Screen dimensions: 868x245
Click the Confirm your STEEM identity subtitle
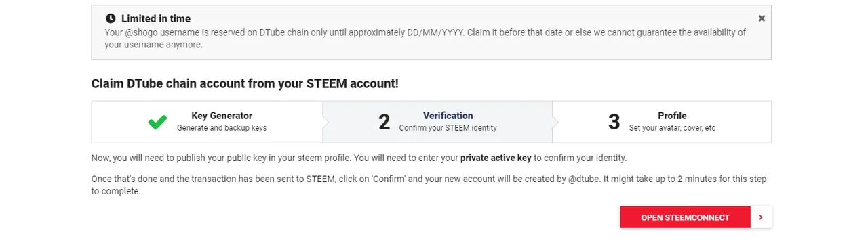click(448, 128)
